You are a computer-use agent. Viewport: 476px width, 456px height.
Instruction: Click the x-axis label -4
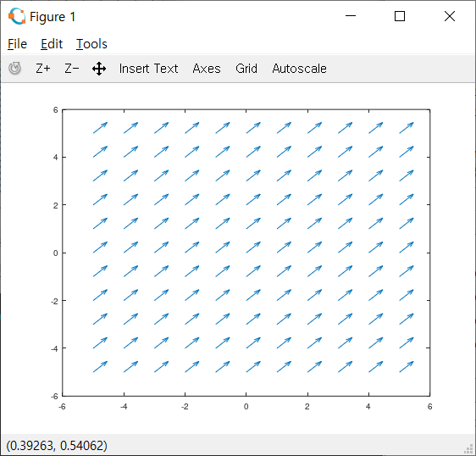point(124,407)
